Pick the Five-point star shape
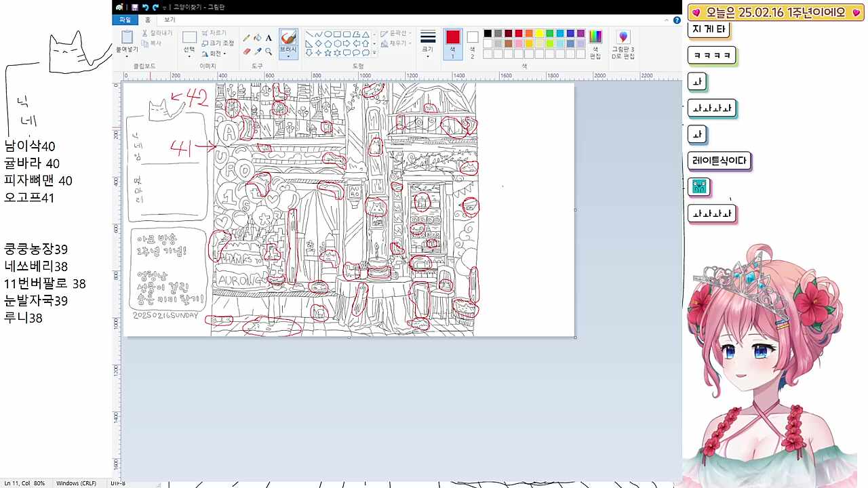 pyautogui.click(x=328, y=53)
